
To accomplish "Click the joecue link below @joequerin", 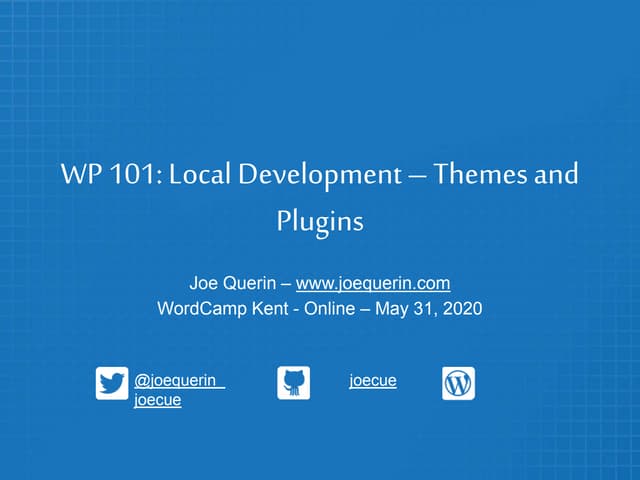I will click(x=157, y=401).
